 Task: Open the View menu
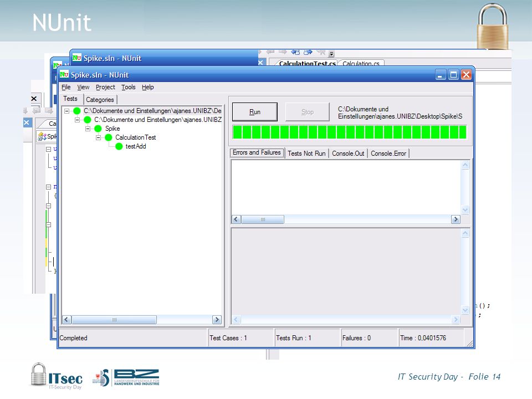83,87
